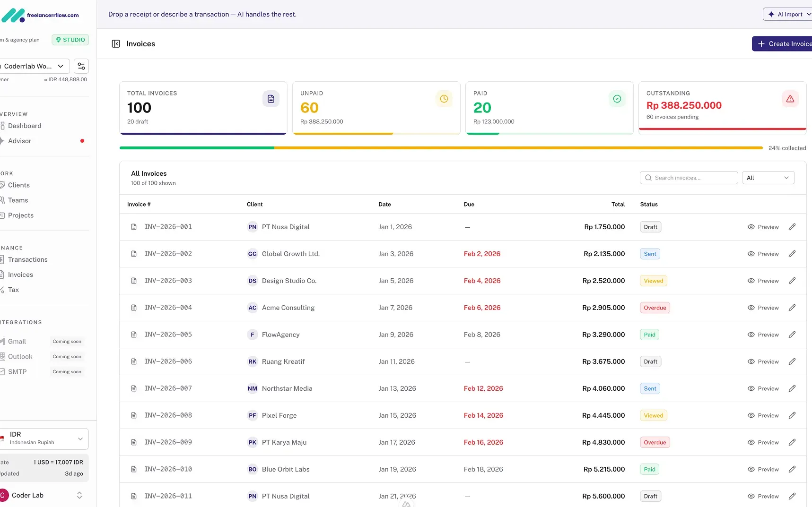The image size is (812, 507).
Task: Click the file icon next to INV-2026-001
Action: (x=134, y=227)
